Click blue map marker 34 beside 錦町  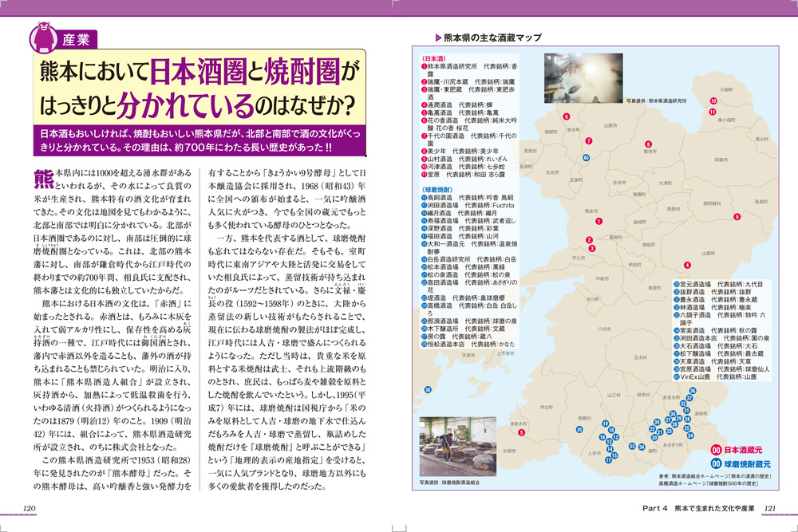(642, 447)
